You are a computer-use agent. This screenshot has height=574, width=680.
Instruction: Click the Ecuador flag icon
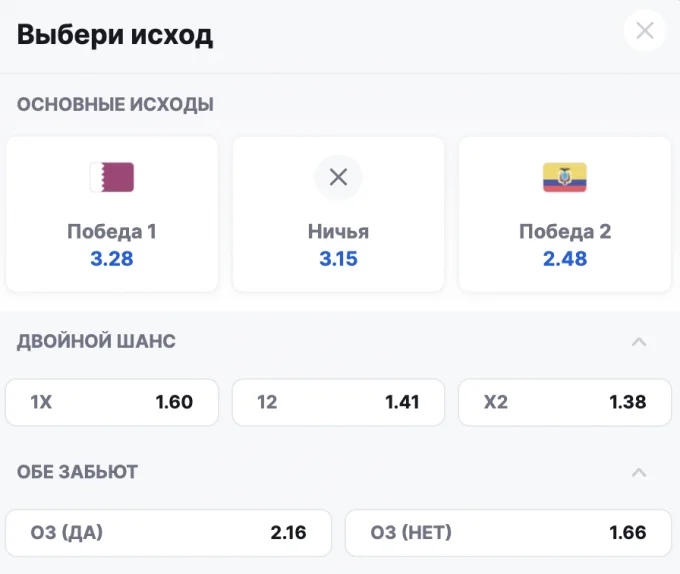[x=565, y=177]
